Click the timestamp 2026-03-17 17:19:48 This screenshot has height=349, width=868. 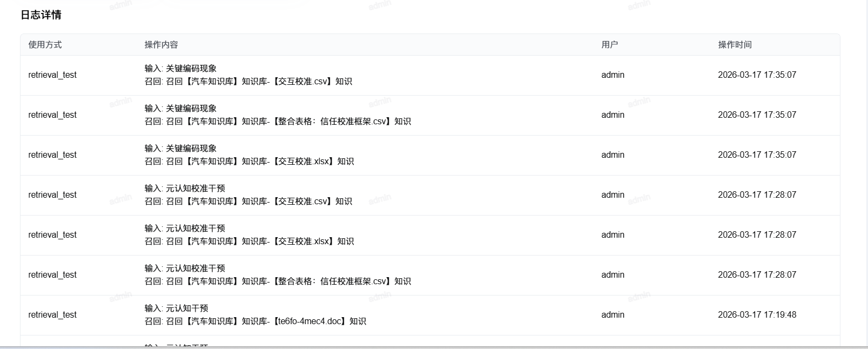757,315
